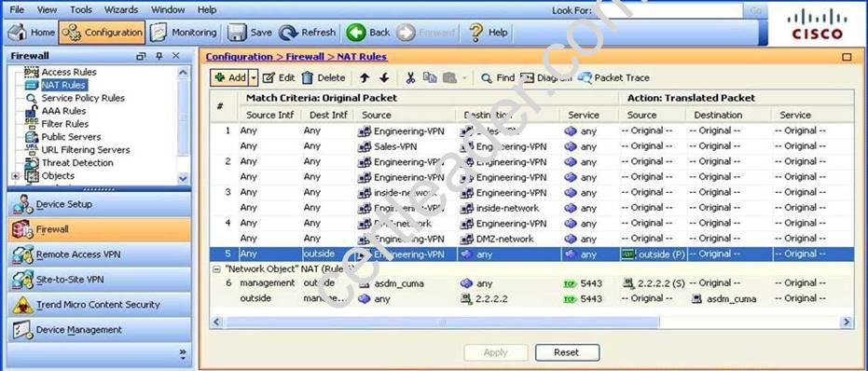This screenshot has width=868, height=371.
Task: Open Firewall section in left navigation
Action: coord(99,229)
